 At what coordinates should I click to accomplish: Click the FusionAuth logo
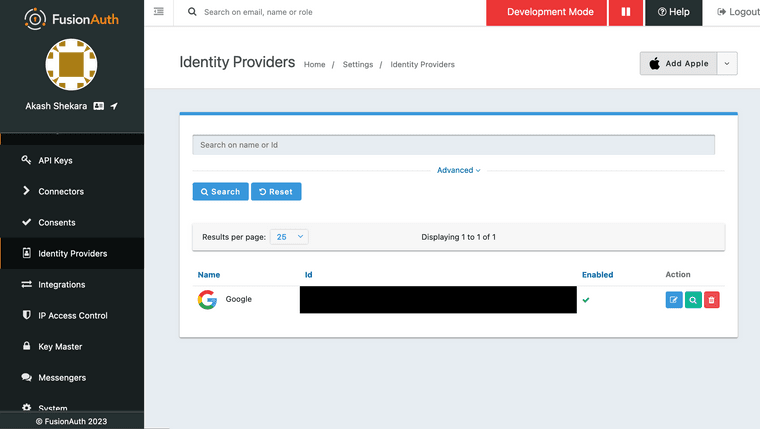tap(71, 19)
